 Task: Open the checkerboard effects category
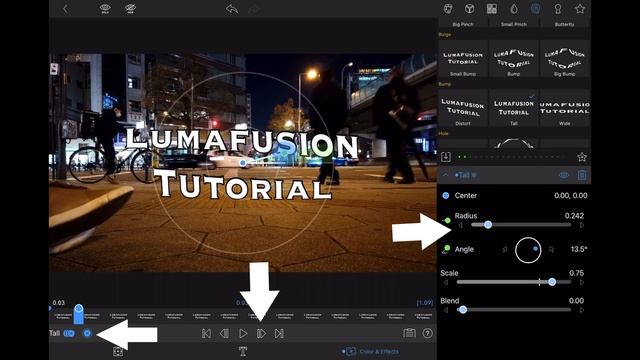pos(492,9)
